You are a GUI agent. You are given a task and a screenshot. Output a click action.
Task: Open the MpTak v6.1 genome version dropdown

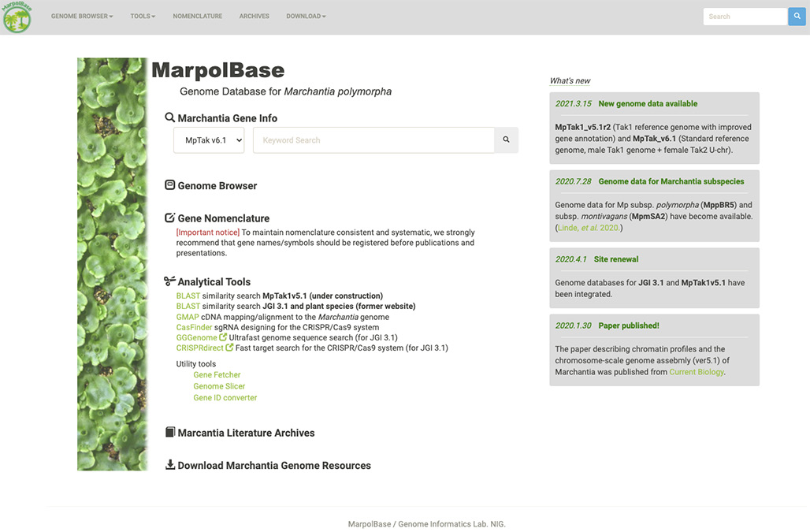209,140
